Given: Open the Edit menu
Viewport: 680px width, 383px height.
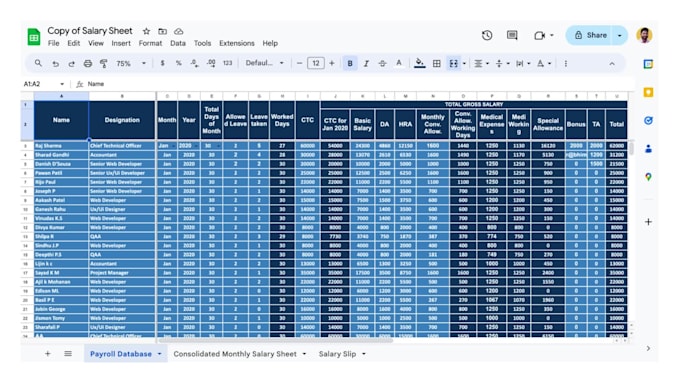Looking at the screenshot, I should 74,43.
